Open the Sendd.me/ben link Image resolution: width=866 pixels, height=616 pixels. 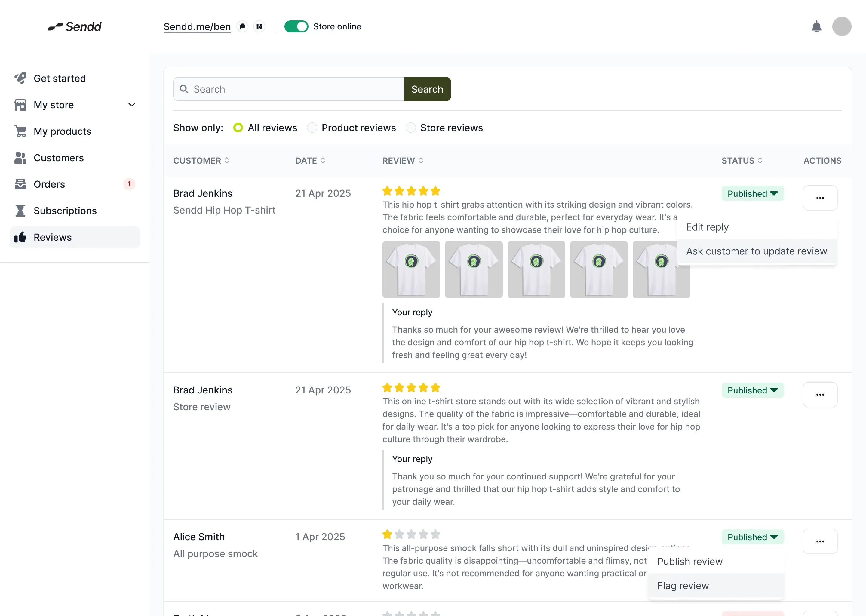coord(197,26)
